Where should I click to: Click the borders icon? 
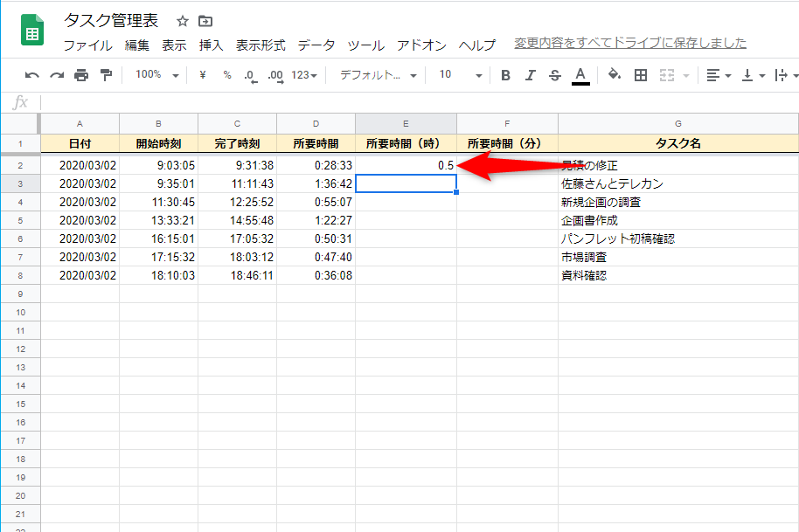pyautogui.click(x=640, y=75)
